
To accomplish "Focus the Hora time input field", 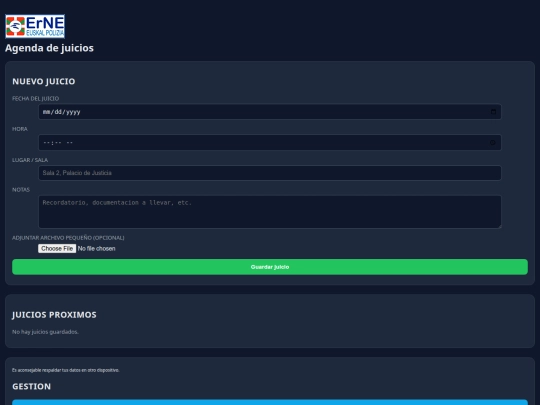I will [270, 143].
